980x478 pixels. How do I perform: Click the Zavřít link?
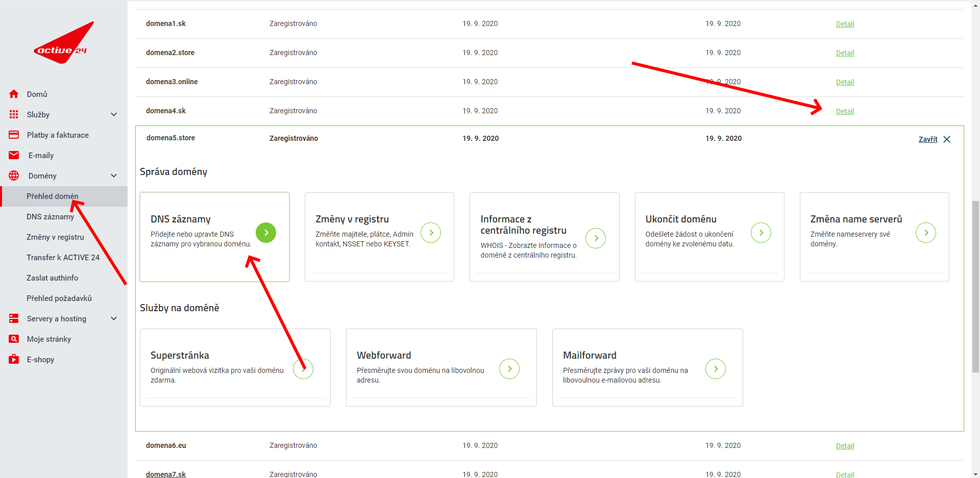pos(927,139)
